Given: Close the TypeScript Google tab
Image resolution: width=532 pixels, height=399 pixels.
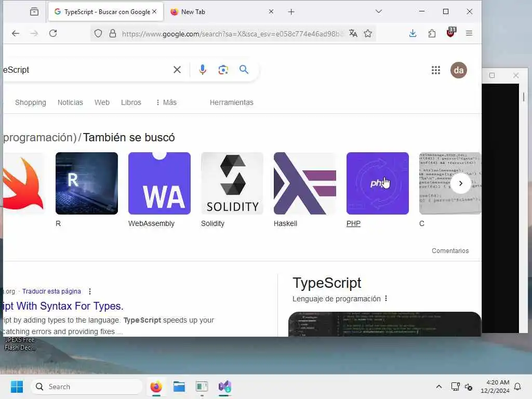Looking at the screenshot, I should coord(154,11).
